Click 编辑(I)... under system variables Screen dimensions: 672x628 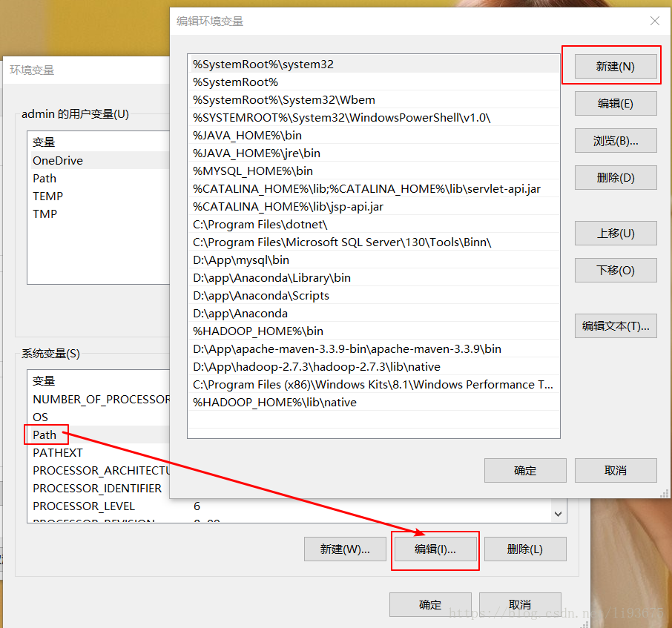(x=435, y=549)
